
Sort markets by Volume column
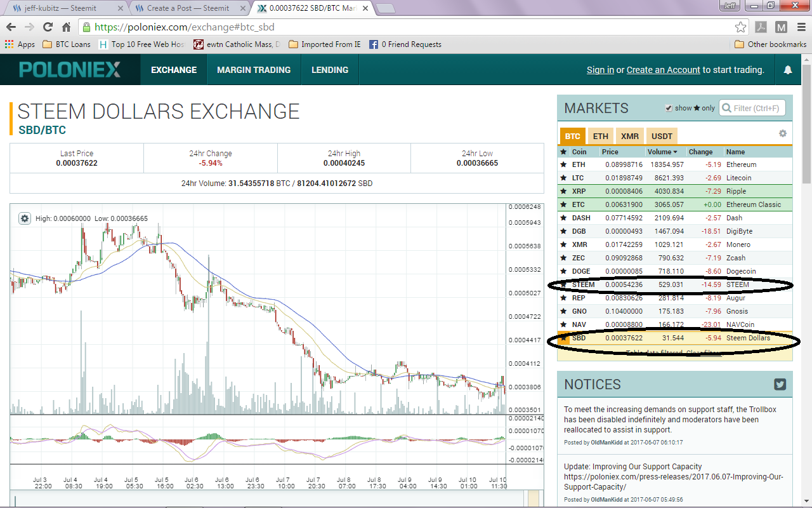[x=662, y=152]
